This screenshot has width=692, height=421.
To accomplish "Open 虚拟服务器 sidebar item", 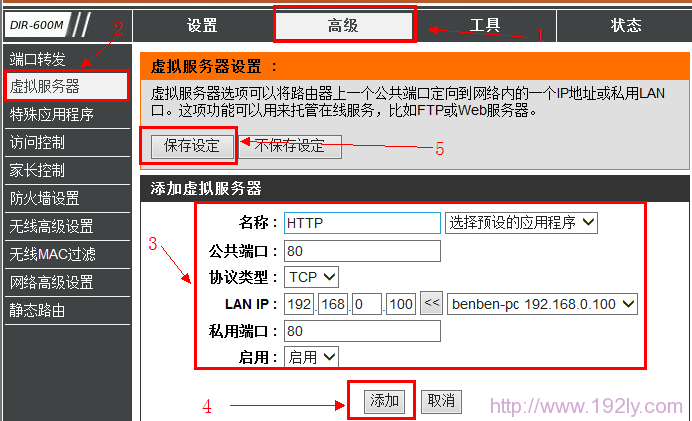I will pyautogui.click(x=45, y=86).
